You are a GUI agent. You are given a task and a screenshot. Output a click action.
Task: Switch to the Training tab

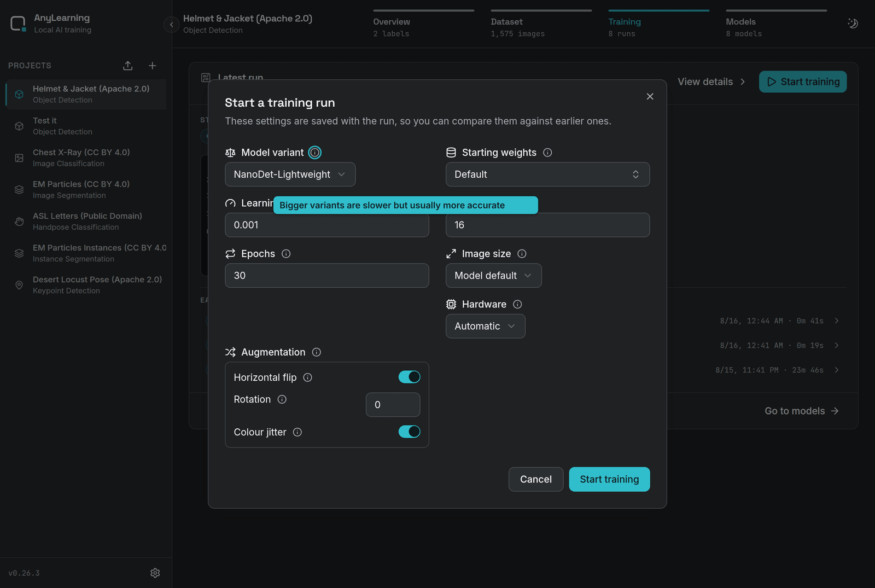[659, 25]
